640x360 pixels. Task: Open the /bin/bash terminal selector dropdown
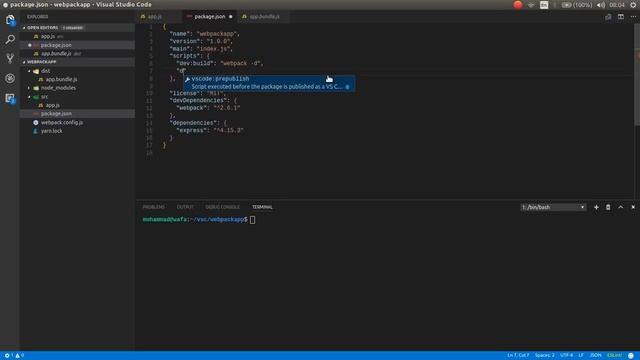[553, 207]
